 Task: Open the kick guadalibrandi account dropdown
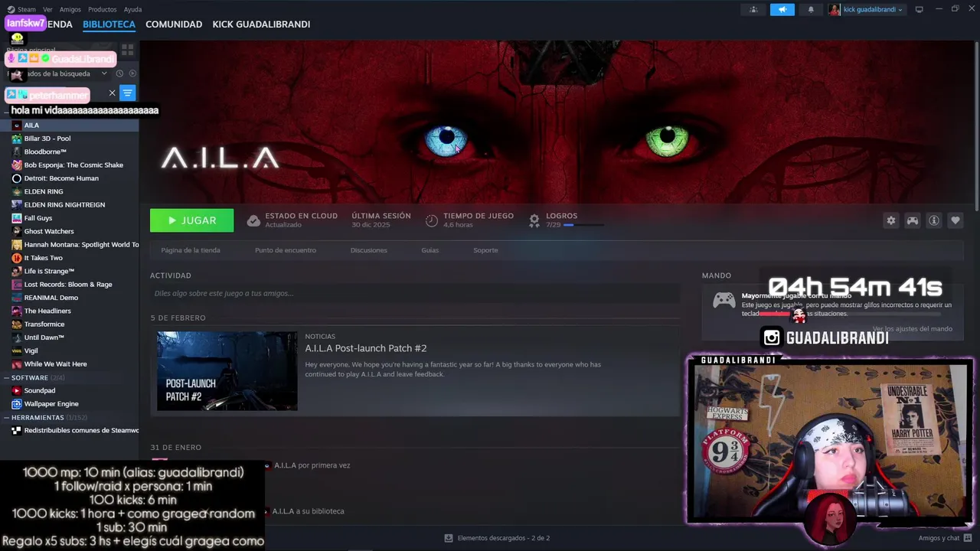[866, 9]
